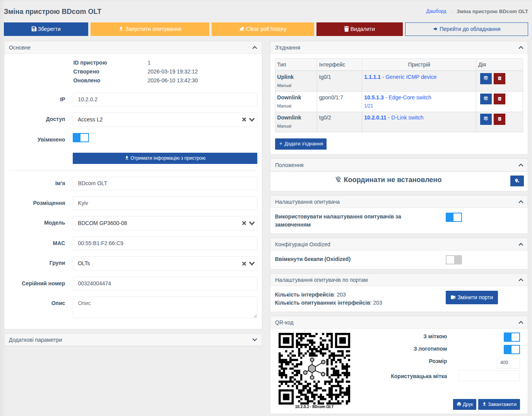Viewport: 532px width, 416px height.
Task: Enable Oxidized backups switch
Action: click(454, 260)
